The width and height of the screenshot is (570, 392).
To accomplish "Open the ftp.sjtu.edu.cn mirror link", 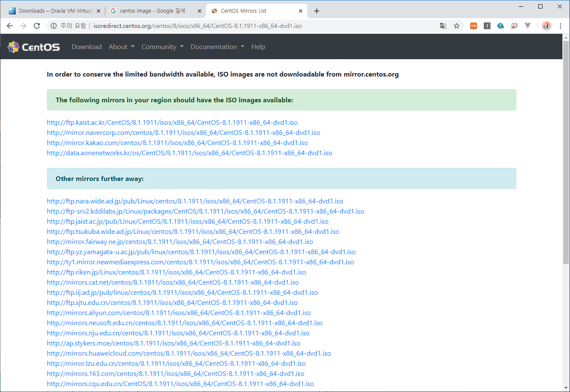I will click(172, 303).
